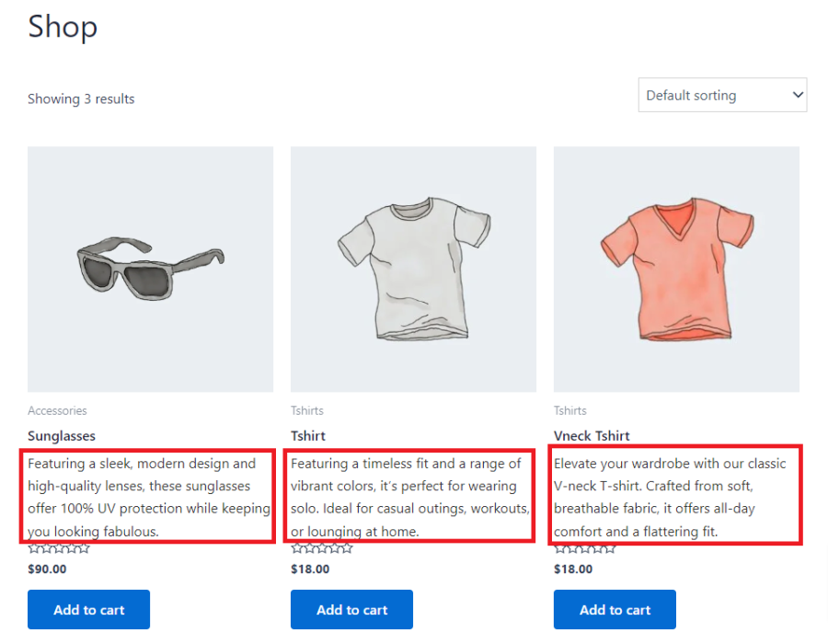Click the star rating under Vneck Tshirt

coord(585,549)
